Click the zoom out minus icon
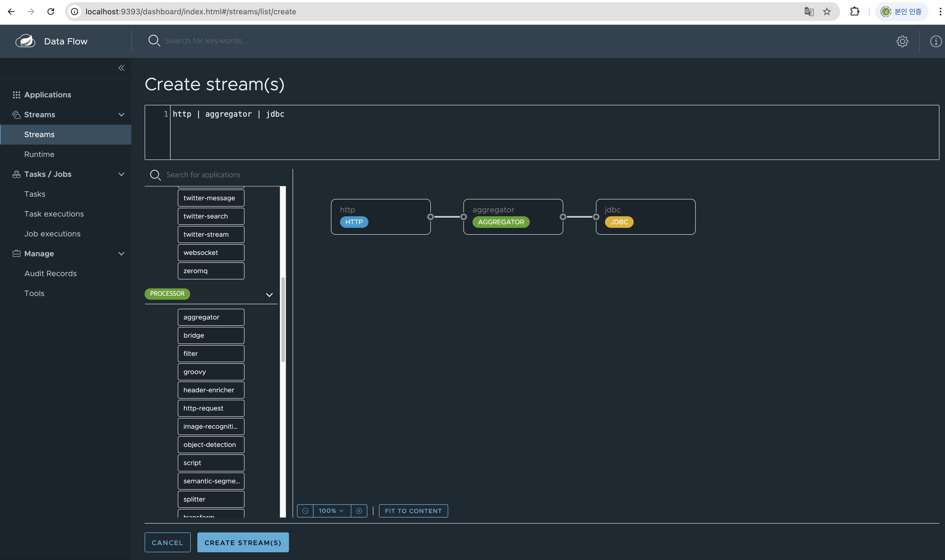 tap(305, 511)
